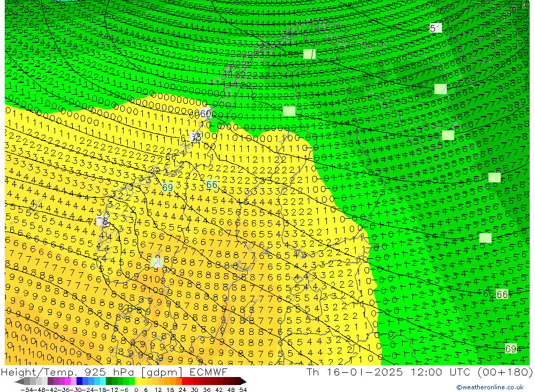Click the '24' value on the legend scale
Screen dimensions: 535x392
click(182, 390)
